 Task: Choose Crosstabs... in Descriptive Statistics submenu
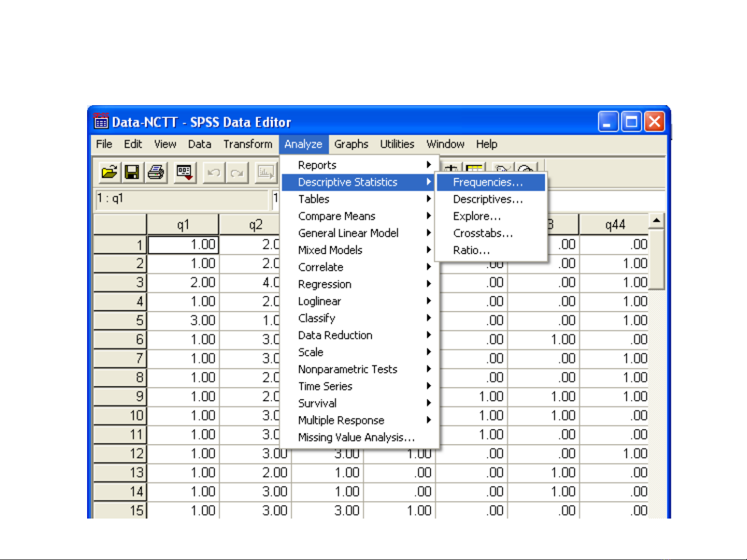click(483, 233)
